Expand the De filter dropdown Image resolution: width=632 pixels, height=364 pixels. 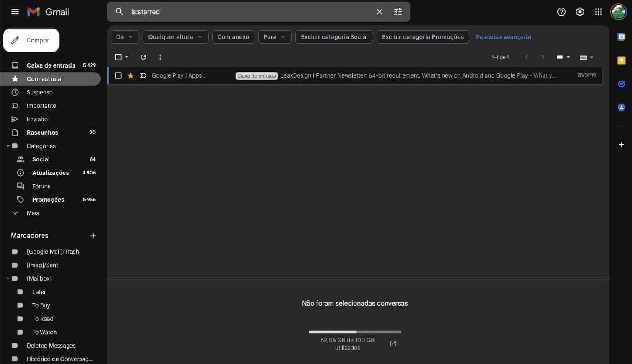(x=124, y=37)
